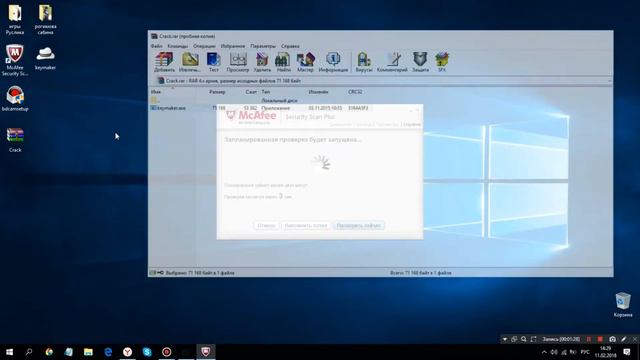Viewport: 640px width, 360px height.
Task: Open the Избранное menu
Action: pyautogui.click(x=233, y=46)
